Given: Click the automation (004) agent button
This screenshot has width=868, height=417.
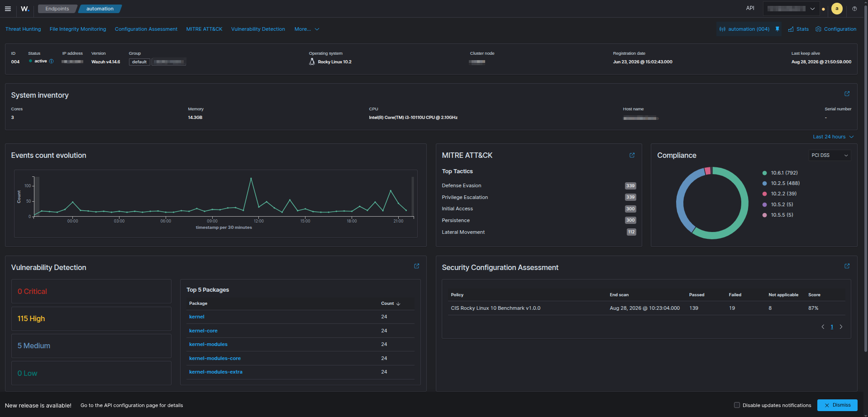Looking at the screenshot, I should pos(744,29).
